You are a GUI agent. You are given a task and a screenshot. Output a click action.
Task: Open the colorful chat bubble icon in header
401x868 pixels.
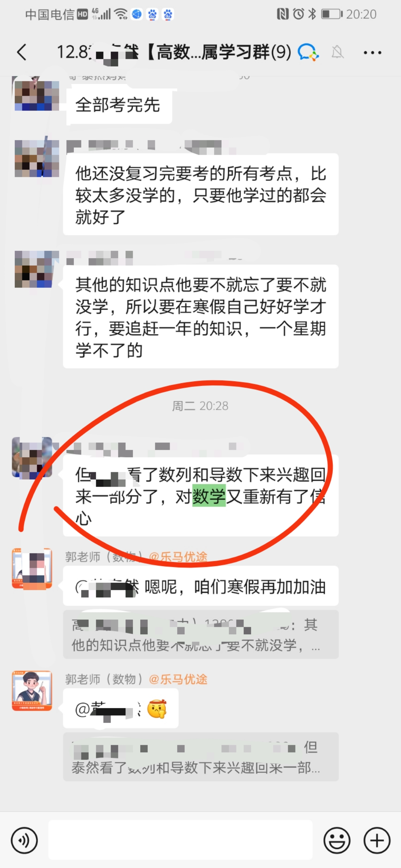point(308,52)
